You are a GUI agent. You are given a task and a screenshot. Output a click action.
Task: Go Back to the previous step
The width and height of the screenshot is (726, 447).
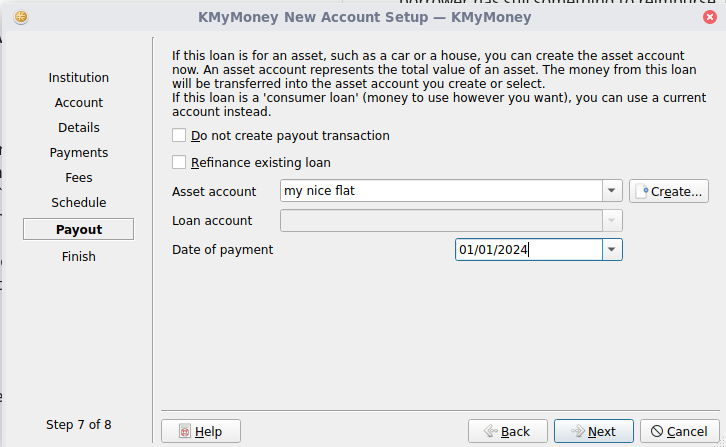(507, 431)
